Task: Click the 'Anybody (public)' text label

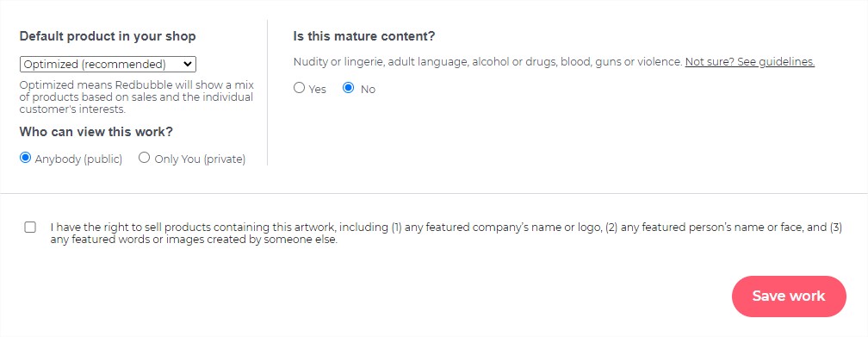Action: click(78, 159)
